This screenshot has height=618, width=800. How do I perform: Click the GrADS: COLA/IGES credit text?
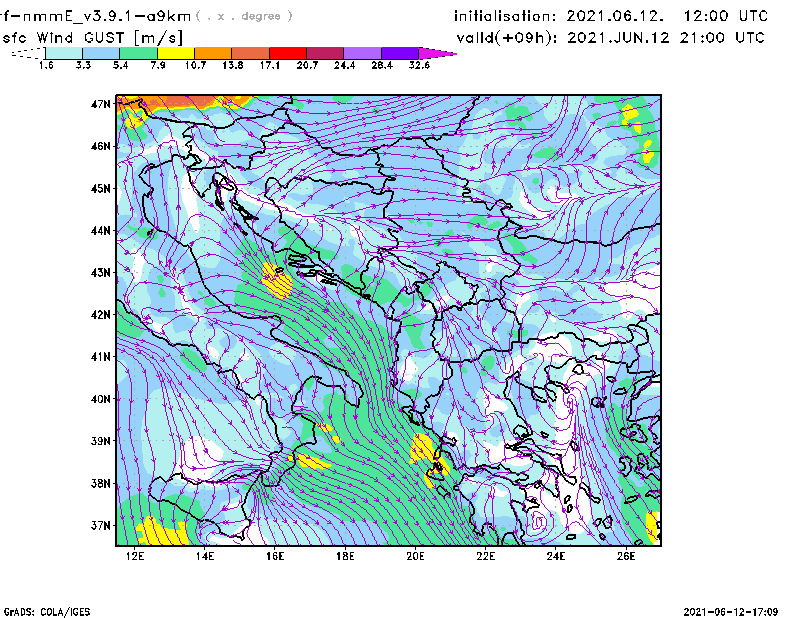click(47, 612)
